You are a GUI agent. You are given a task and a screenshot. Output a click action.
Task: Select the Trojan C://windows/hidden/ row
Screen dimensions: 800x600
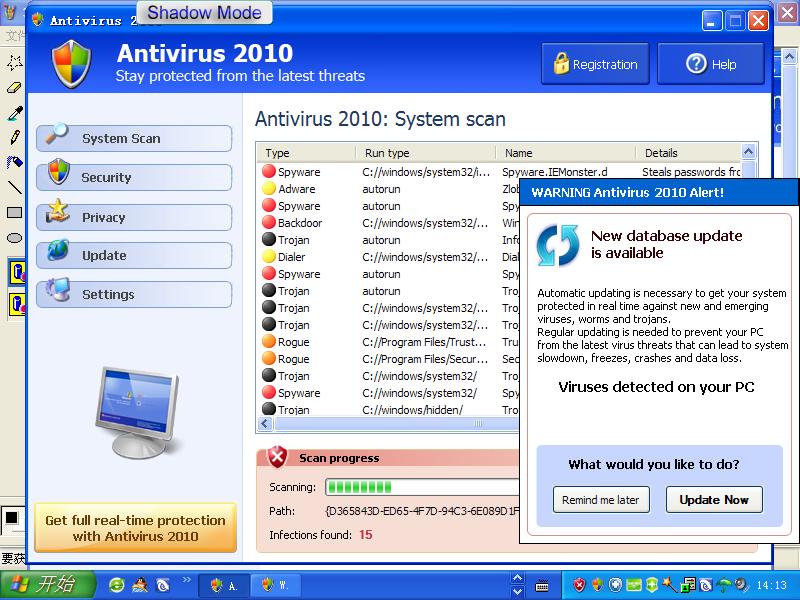(x=389, y=409)
